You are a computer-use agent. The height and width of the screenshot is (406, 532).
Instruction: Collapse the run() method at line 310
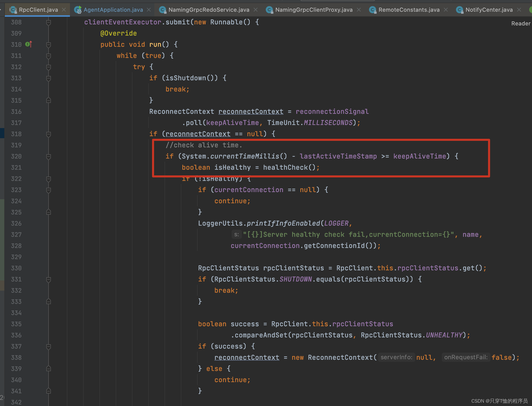pyautogui.click(x=49, y=45)
